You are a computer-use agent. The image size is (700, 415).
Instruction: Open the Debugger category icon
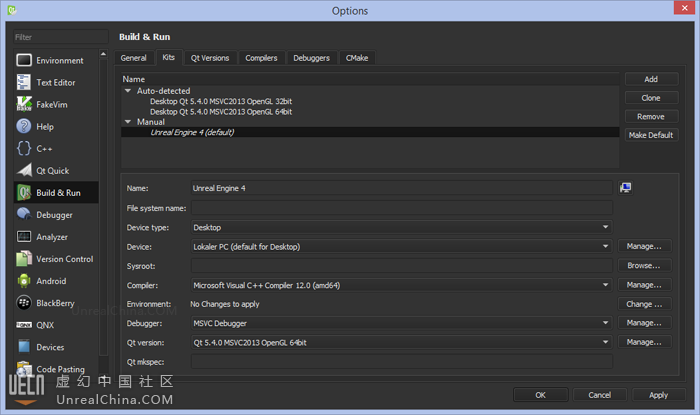[x=24, y=214]
